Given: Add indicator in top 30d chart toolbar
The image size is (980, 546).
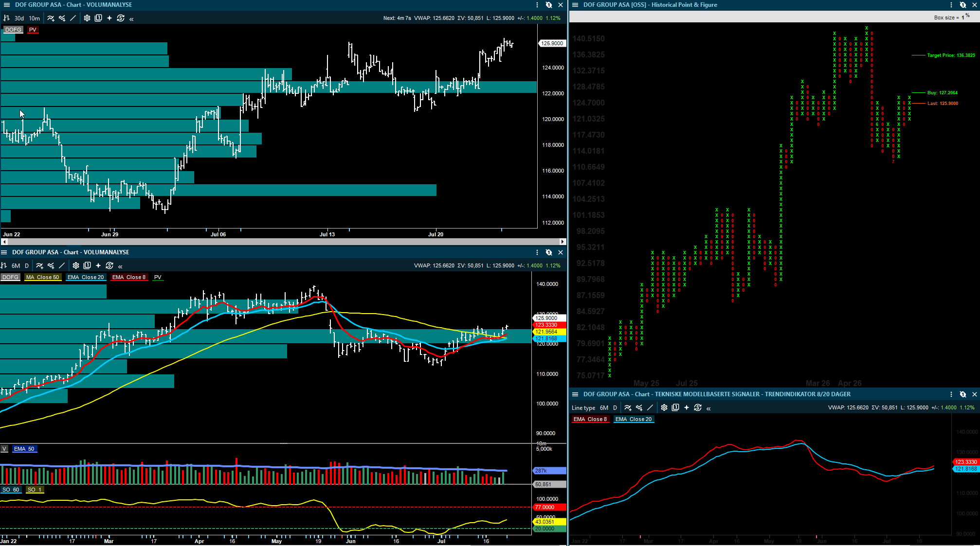Looking at the screenshot, I should click(51, 18).
